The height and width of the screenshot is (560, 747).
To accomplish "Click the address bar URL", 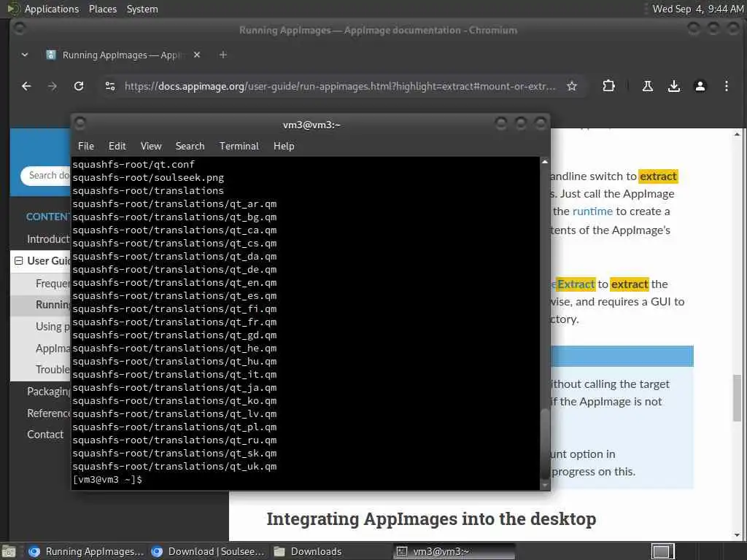I will pyautogui.click(x=340, y=86).
